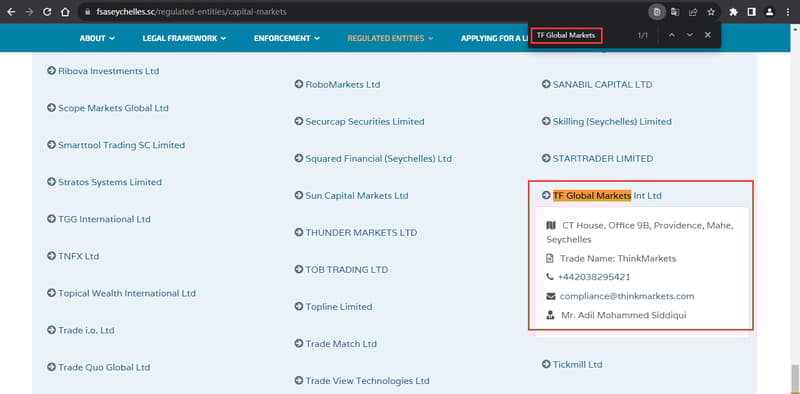Collapse the TF Global Markets Int Ltd entry
Image resolution: width=800 pixels, height=394 pixels.
point(602,195)
